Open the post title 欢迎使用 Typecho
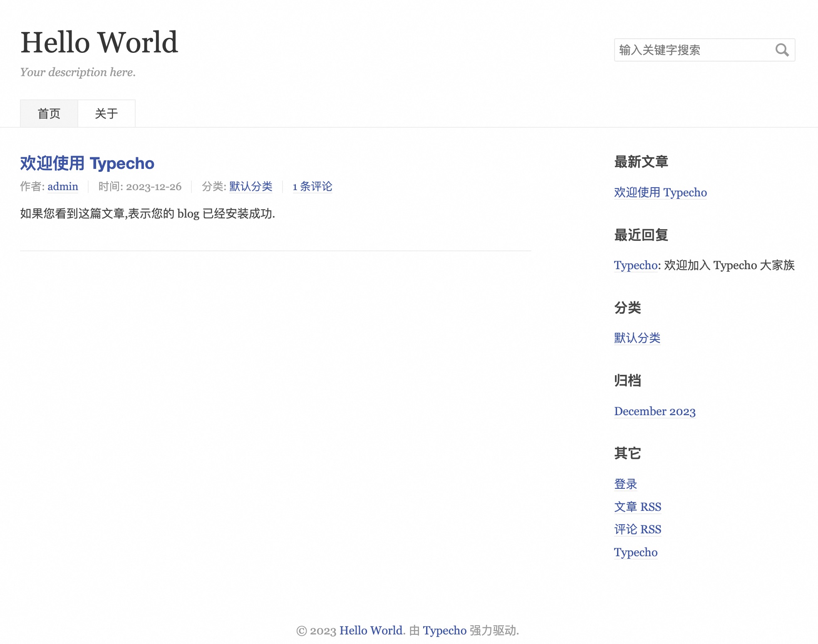This screenshot has width=818, height=644. pos(87,163)
